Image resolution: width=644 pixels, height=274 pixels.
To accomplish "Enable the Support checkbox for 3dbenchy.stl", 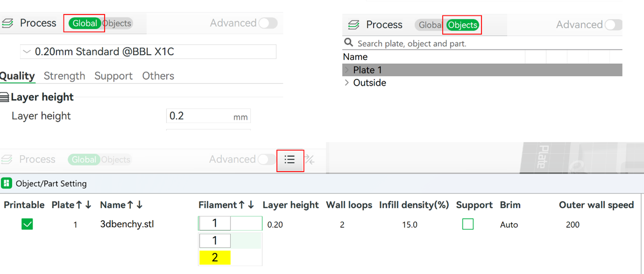I will tap(467, 224).
